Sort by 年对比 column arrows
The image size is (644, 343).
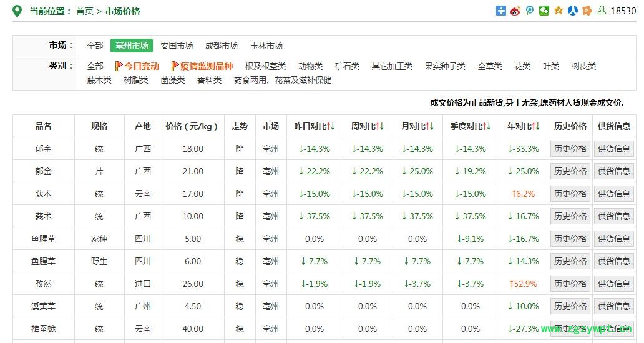(x=536, y=126)
